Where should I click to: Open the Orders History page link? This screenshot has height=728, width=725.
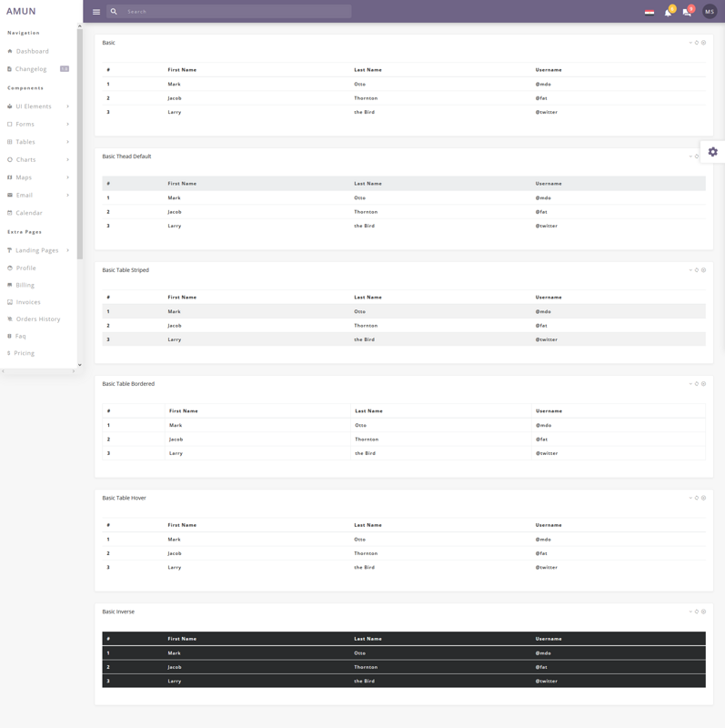(x=37, y=319)
